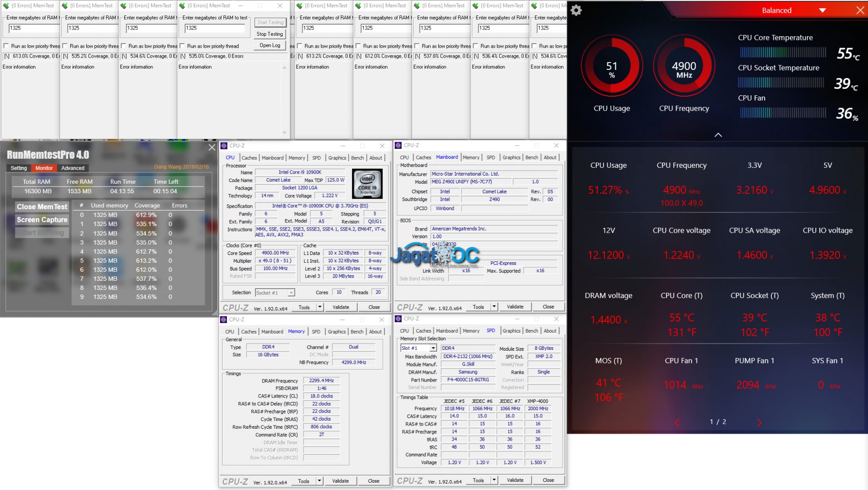The image size is (868, 490).
Task: Click the MemTest error information scrollbar
Action: coord(284,100)
